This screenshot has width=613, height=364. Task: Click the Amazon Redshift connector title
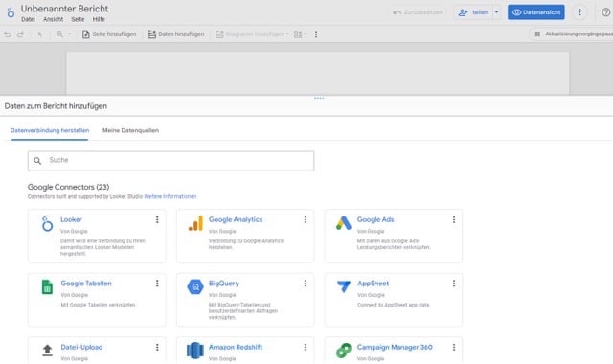coord(236,347)
